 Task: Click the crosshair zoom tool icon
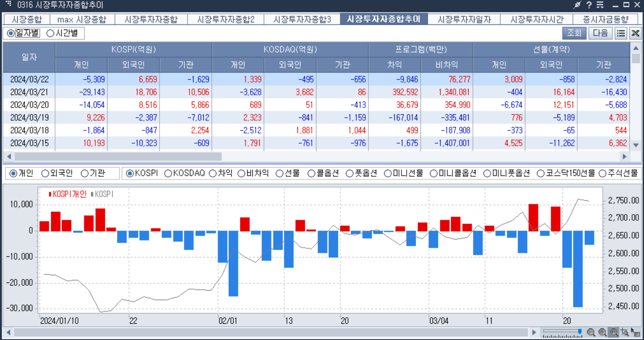point(625,332)
